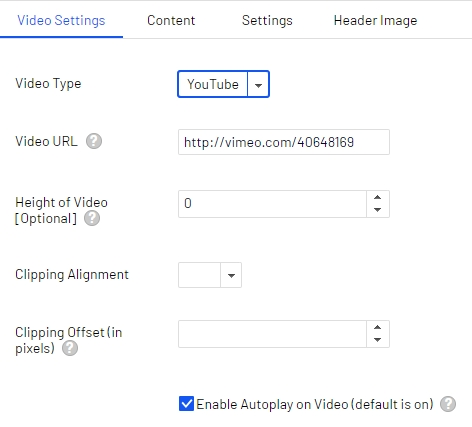Expand the Clipping Alignment dropdown arrow
Viewport: 472px width, 427px height.
point(231,275)
